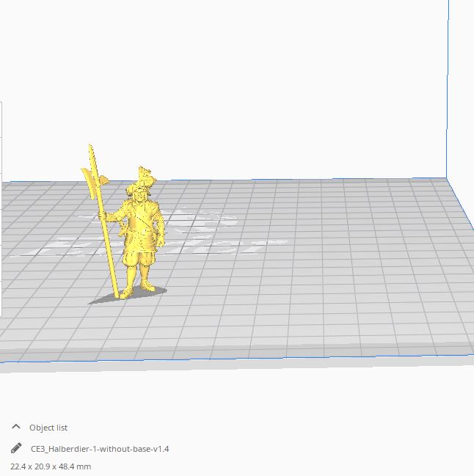Select the CE3_Halberdier-1-without-base-v1.4 name
The width and height of the screenshot is (474, 476).
pos(100,449)
